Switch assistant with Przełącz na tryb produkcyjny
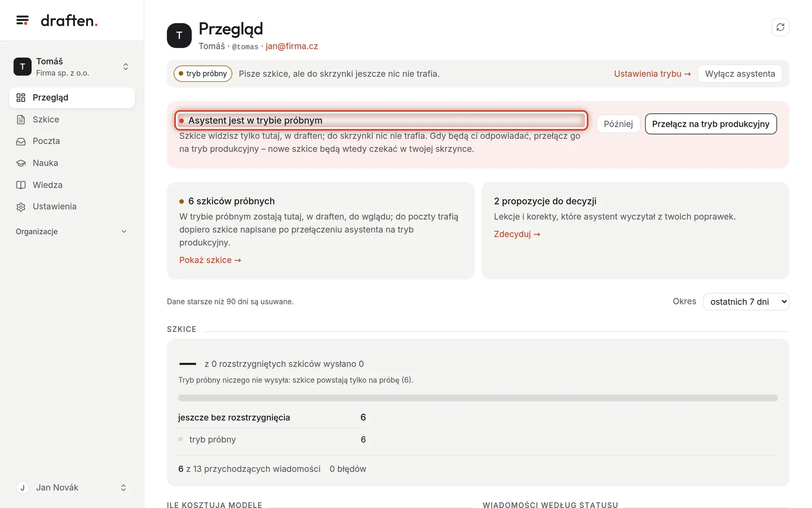Viewport: 812px width, 508px height. click(710, 124)
